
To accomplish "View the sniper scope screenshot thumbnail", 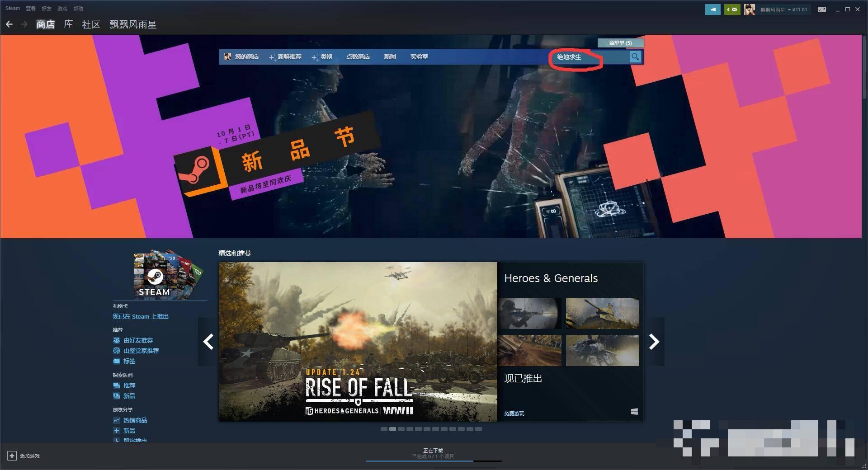I will [529, 313].
